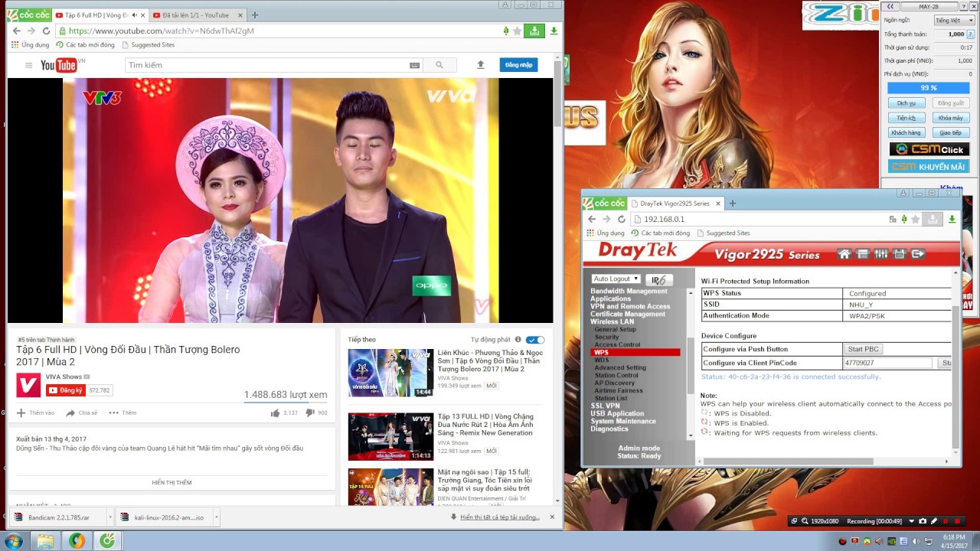Image resolution: width=980 pixels, height=551 pixels.
Task: Open Access Control in Wireless LAN
Action: [617, 344]
